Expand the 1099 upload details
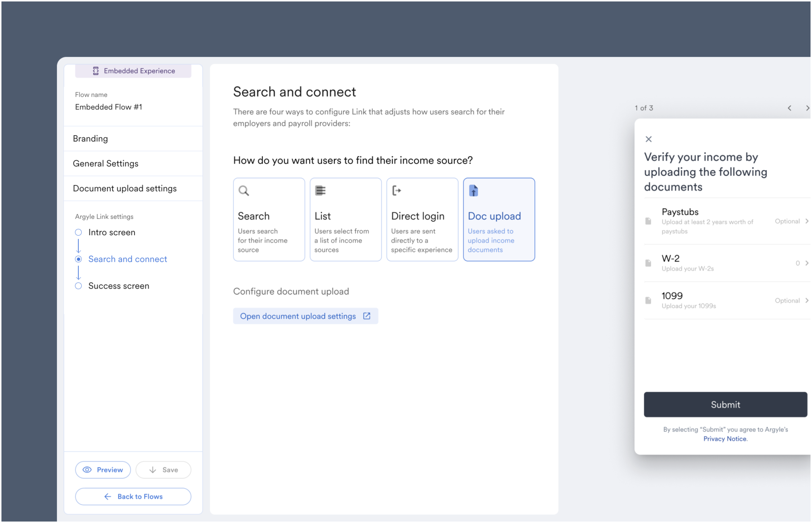The height and width of the screenshot is (523, 812). coord(807,300)
